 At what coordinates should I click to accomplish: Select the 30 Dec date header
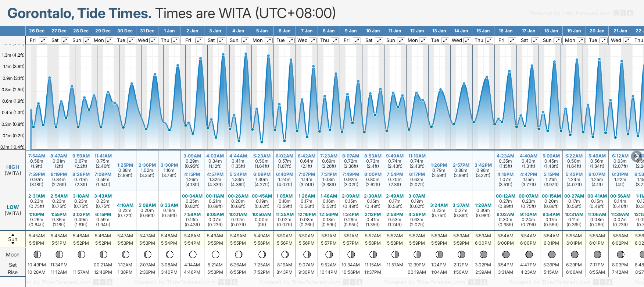coord(125,31)
